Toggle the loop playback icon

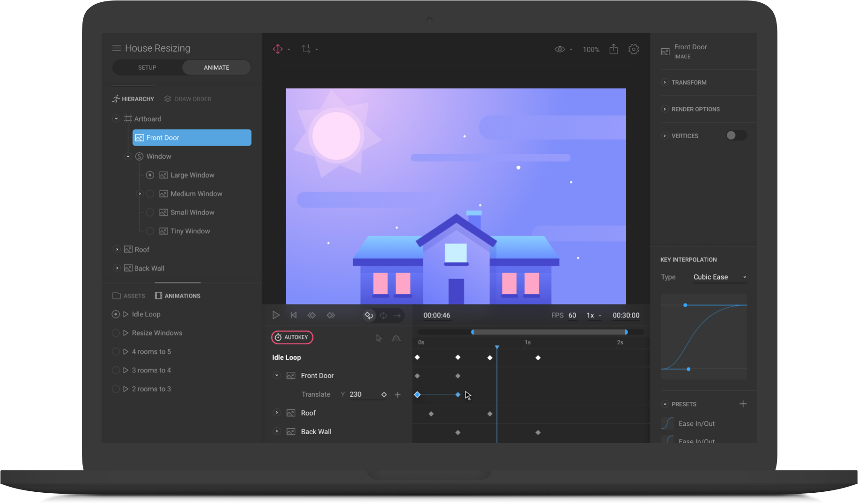click(x=369, y=315)
